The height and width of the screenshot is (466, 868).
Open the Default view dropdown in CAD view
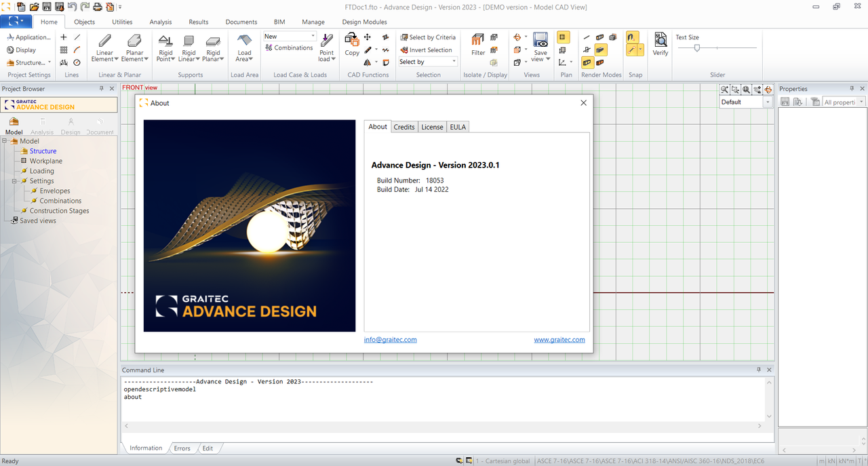tap(768, 102)
